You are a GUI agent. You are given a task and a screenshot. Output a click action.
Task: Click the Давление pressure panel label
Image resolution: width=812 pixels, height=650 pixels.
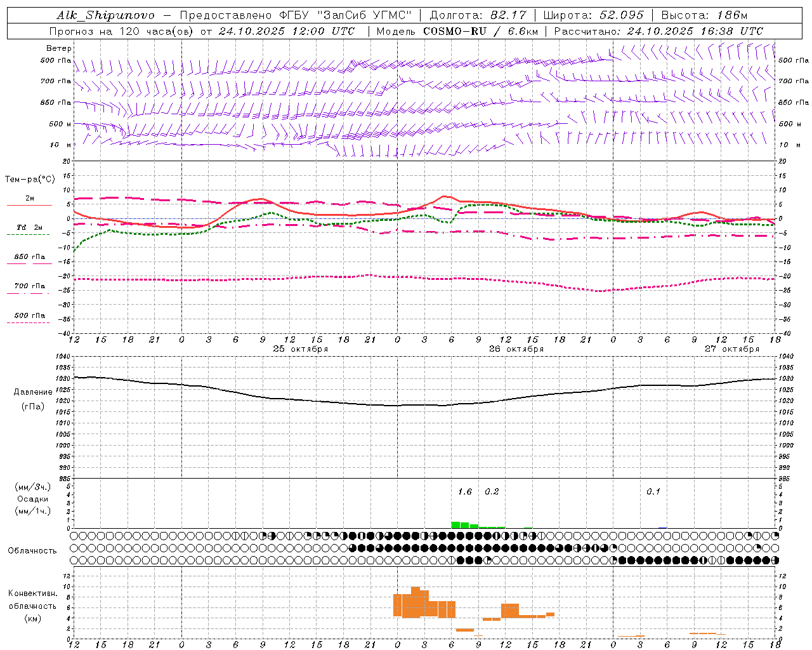pyautogui.click(x=33, y=392)
